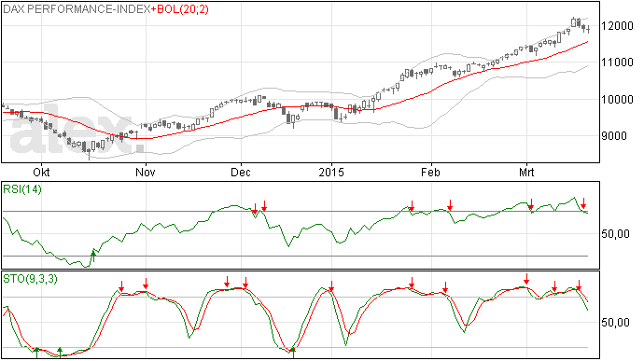Viewport: 644px width, 361px height.
Task: Click the red RSI sell arrow at Mrt
Action: [531, 204]
